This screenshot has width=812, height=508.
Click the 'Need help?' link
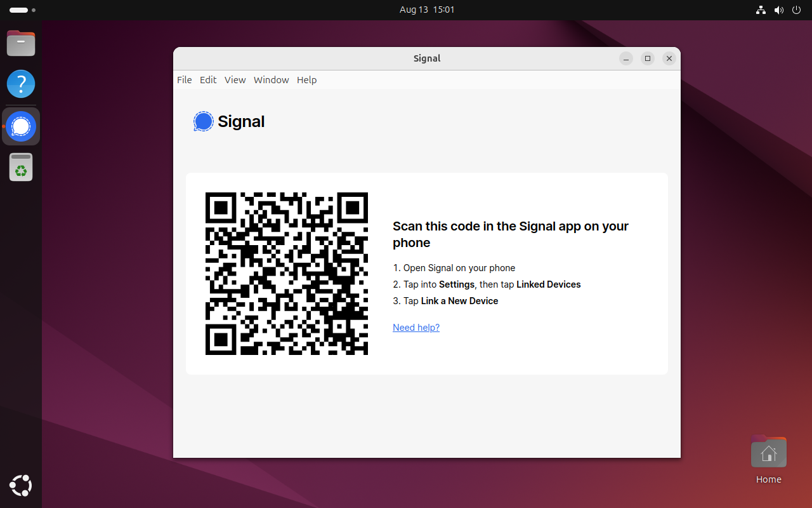(416, 328)
